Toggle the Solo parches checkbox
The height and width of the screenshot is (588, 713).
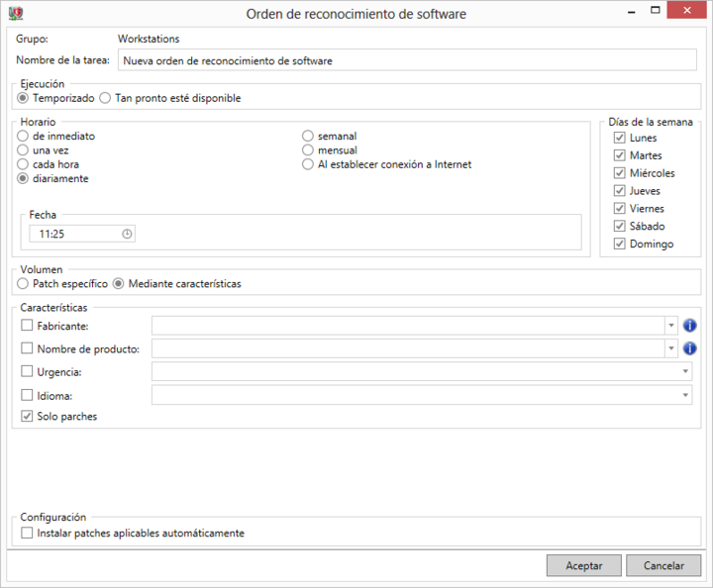[x=27, y=416]
